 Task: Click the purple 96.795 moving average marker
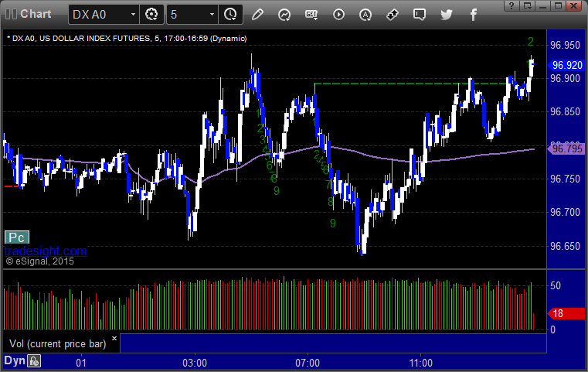click(566, 148)
